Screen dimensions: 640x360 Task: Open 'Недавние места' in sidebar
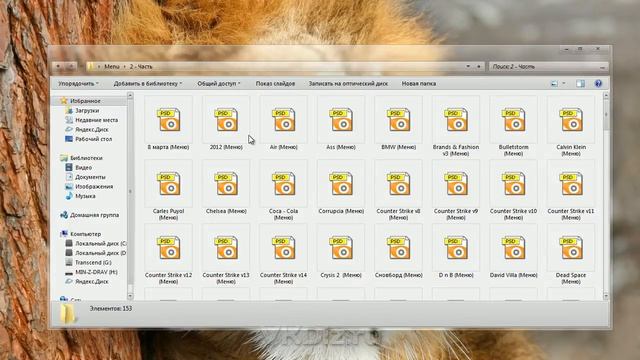[96, 120]
